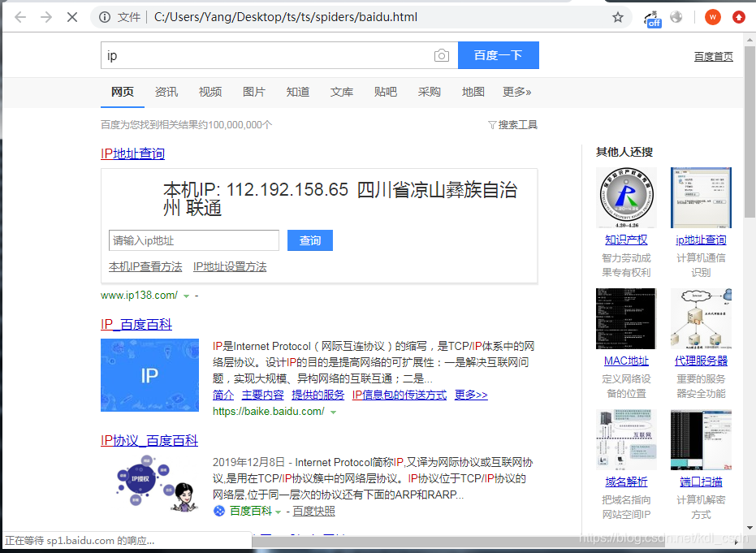Open the 提供的服务 sublink
Screen dimensions: 756x553
318,395
